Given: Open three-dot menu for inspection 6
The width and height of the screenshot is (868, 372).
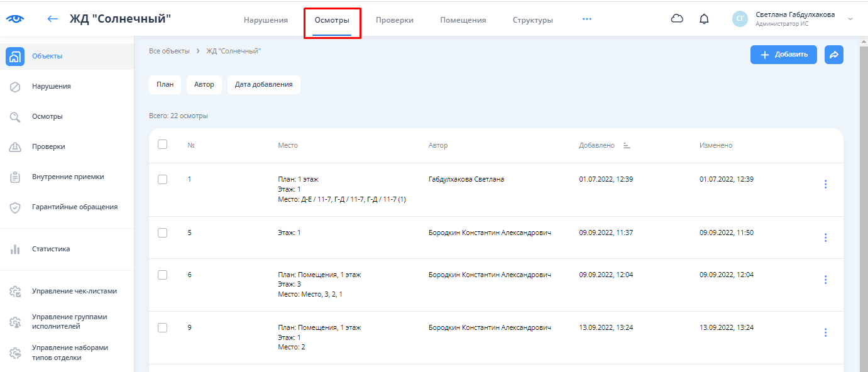Looking at the screenshot, I should tap(825, 280).
